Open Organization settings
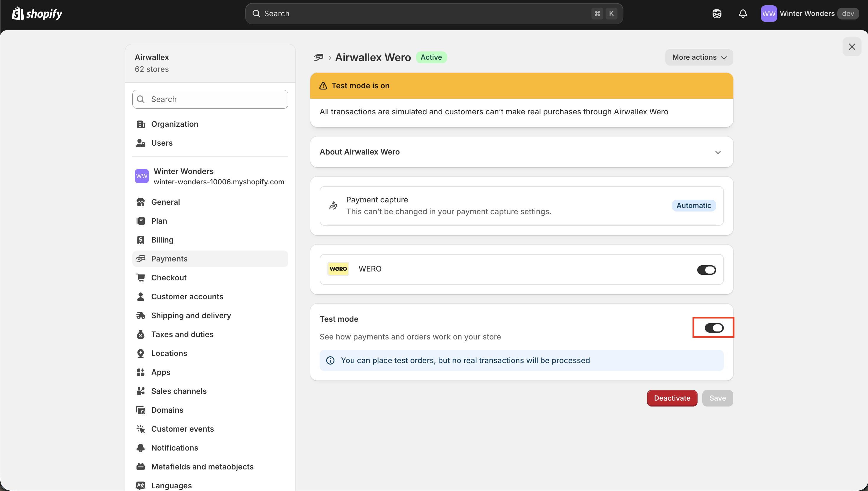 (210, 124)
